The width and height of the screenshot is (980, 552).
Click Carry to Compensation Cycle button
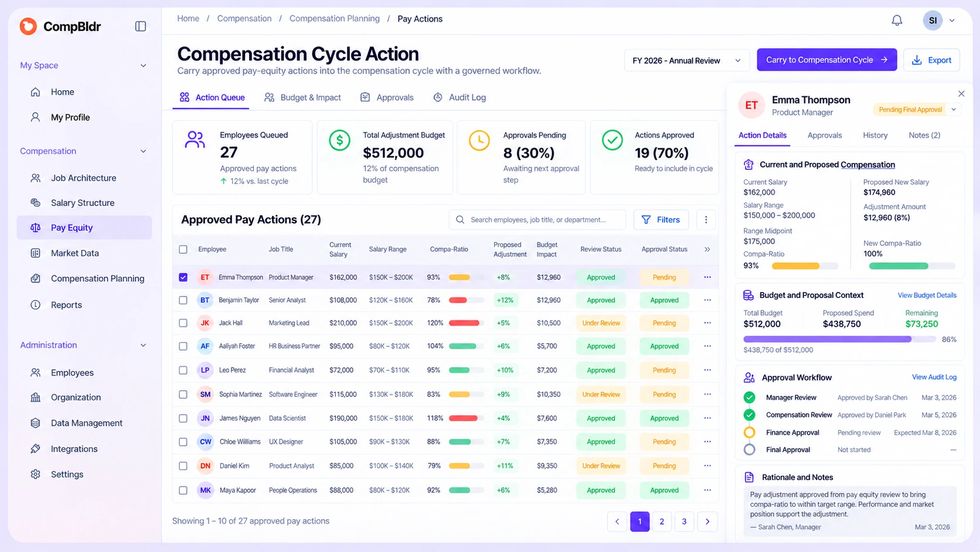point(826,60)
